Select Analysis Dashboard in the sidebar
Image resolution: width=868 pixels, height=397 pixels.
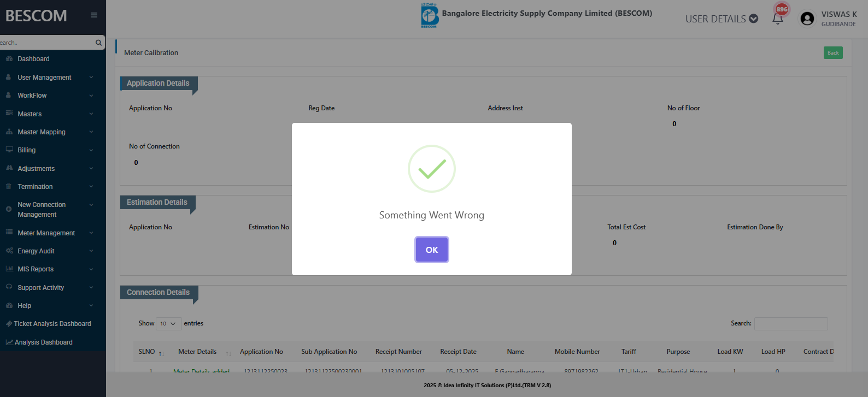pos(44,342)
